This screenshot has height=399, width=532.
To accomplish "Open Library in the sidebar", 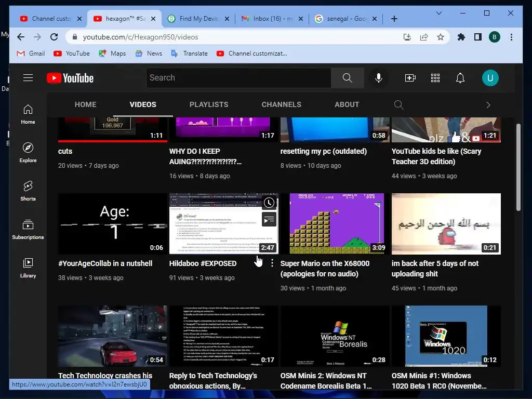I will point(28,268).
